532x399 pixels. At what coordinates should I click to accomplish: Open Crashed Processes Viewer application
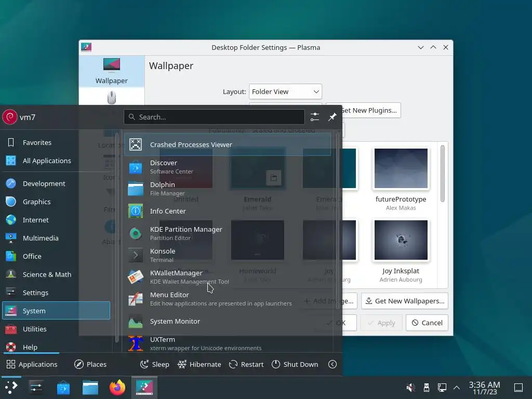click(x=228, y=144)
